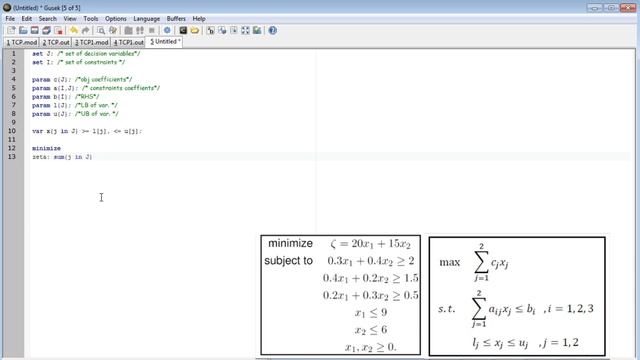This screenshot has height=360, width=640.
Task: Click the 'set of decision variables' comment
Action: (98, 53)
